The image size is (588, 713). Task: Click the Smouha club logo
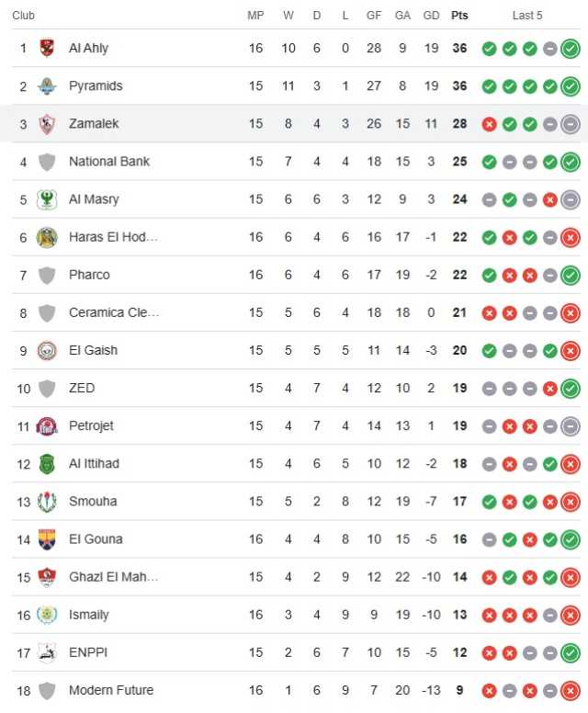[x=47, y=502]
